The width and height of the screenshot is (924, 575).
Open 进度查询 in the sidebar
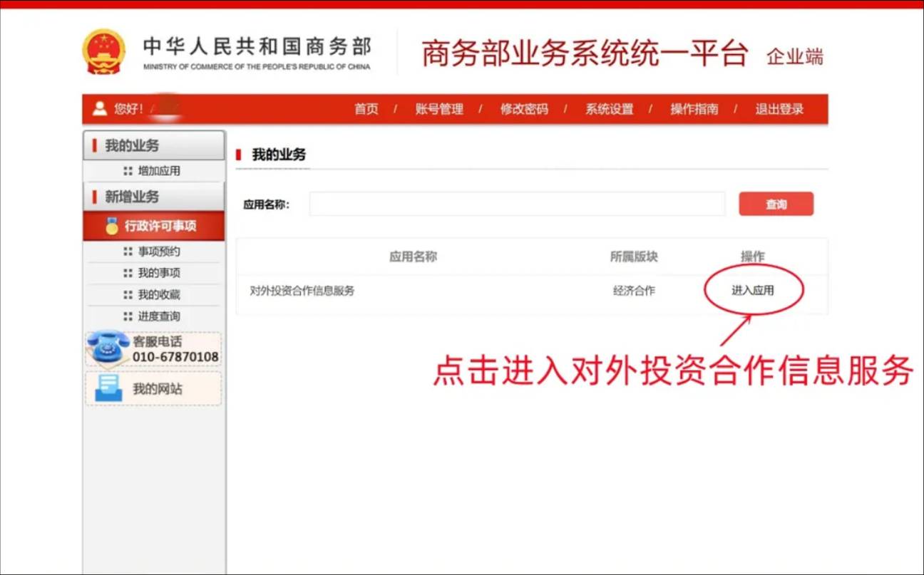tap(159, 316)
